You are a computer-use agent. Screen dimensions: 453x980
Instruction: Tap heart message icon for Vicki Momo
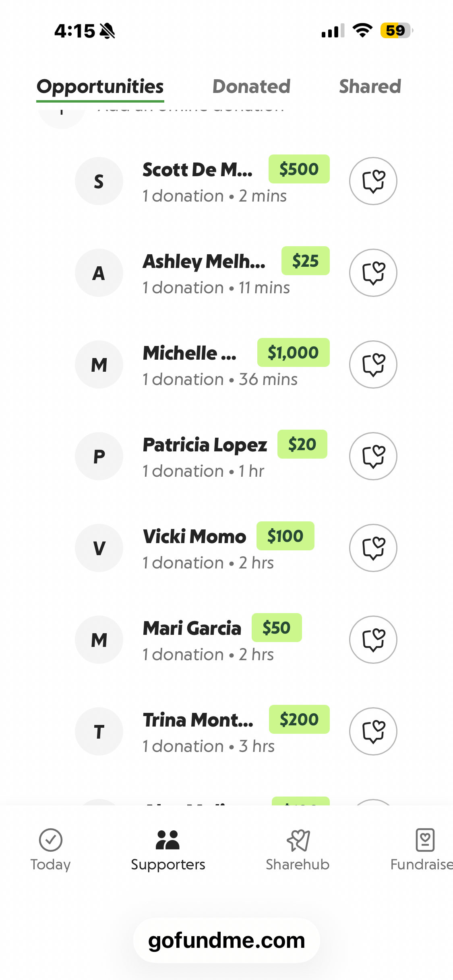373,548
